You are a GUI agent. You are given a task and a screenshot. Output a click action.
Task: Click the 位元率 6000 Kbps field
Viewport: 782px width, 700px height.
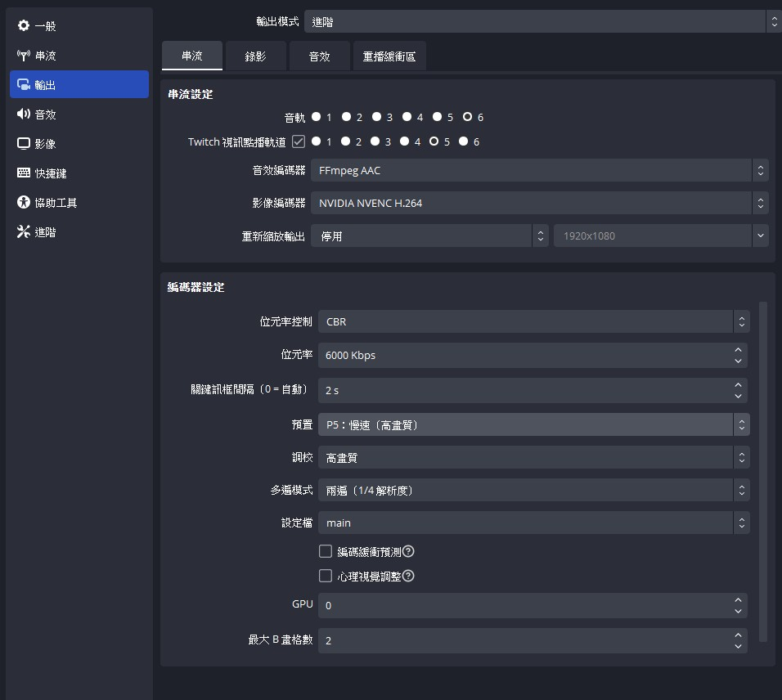(533, 356)
